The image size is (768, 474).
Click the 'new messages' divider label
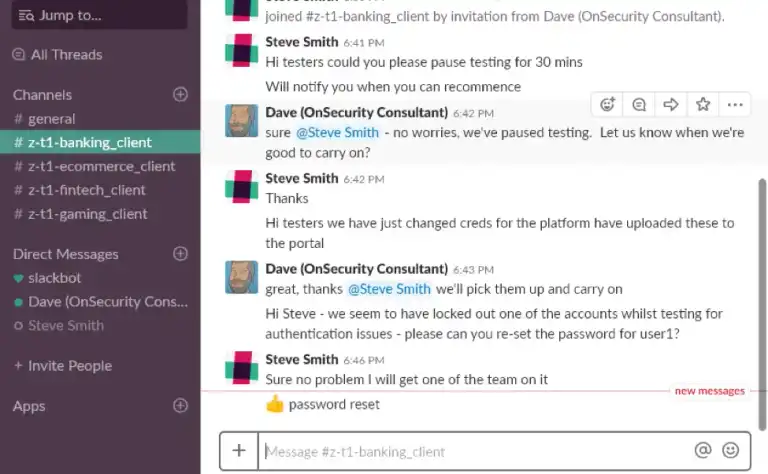710,391
